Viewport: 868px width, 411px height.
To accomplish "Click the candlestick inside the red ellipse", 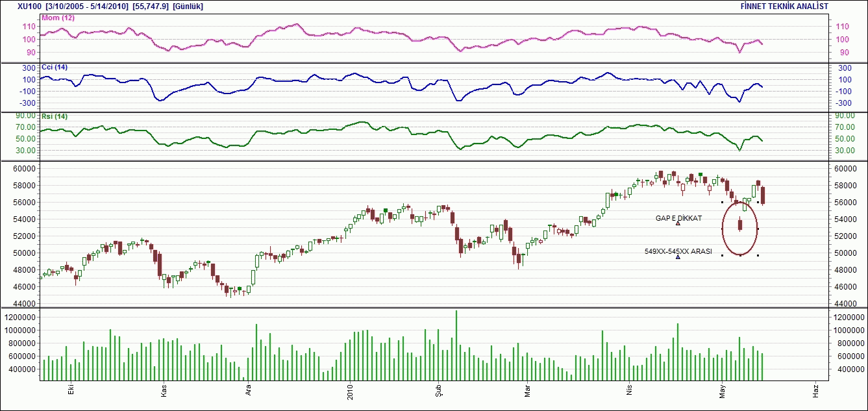I will pos(740,225).
